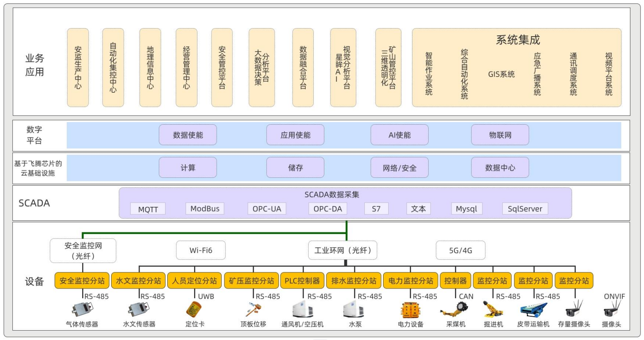
Task: Select the ventilator/compressor (通风机/空压机) icon
Action: tap(303, 309)
